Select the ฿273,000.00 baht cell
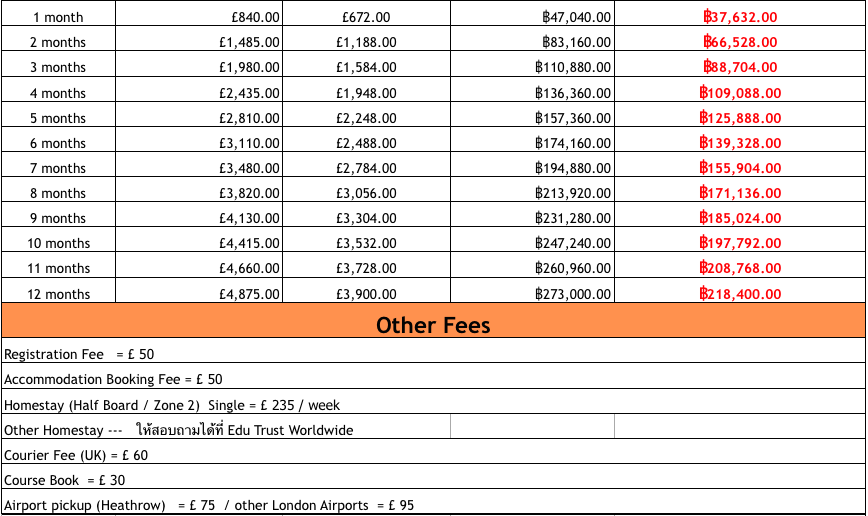The width and height of the screenshot is (868, 516). pos(573,294)
